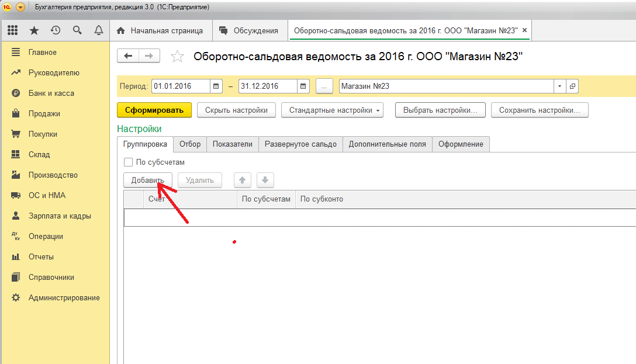The image size is (636, 364).
Task: Open the Оформление tab
Action: tap(461, 144)
